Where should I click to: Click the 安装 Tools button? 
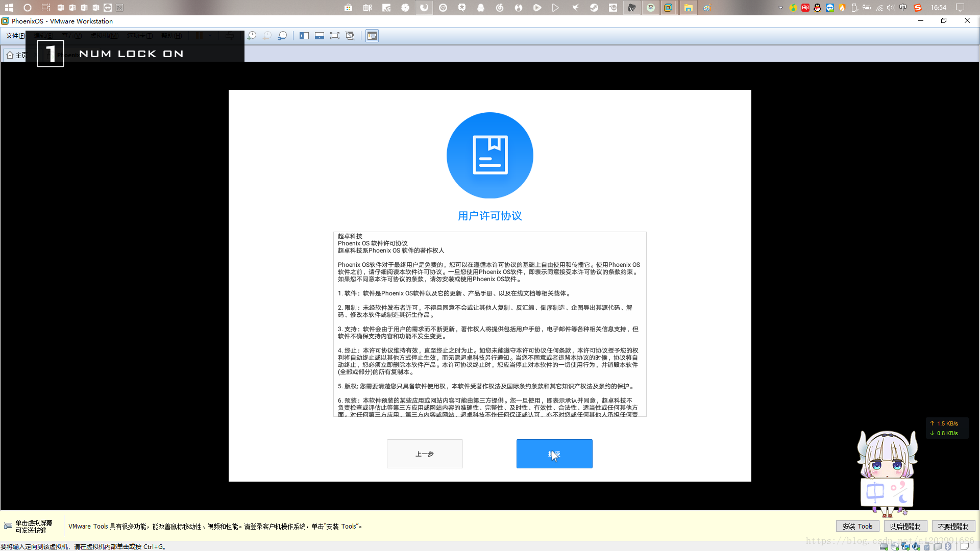(x=857, y=526)
